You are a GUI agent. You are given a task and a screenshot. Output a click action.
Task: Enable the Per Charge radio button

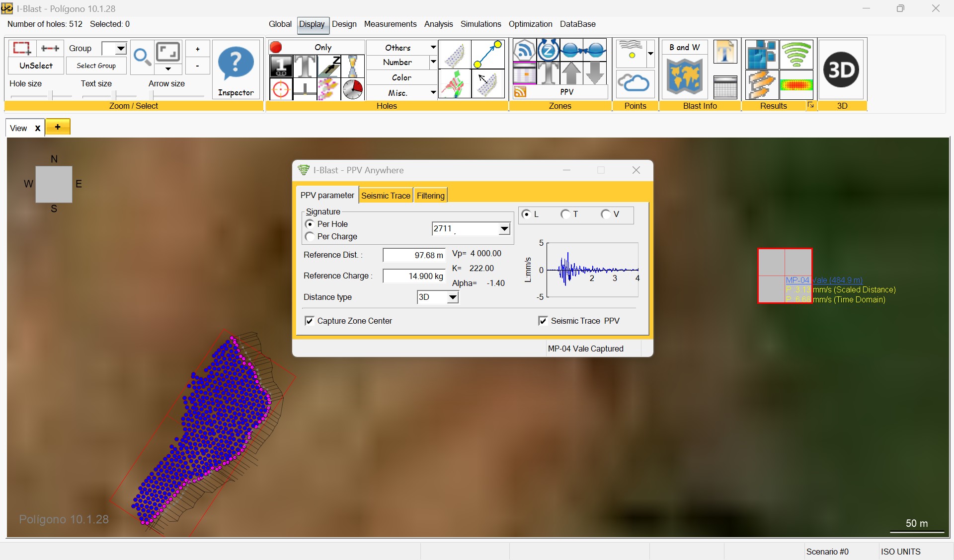pyautogui.click(x=310, y=237)
